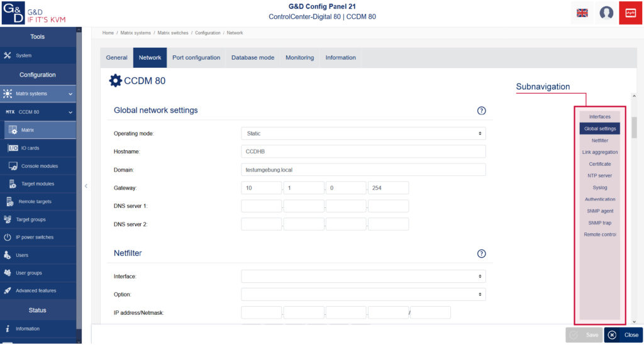This screenshot has height=345, width=644.
Task: Open the Monitoring tab
Action: click(300, 57)
